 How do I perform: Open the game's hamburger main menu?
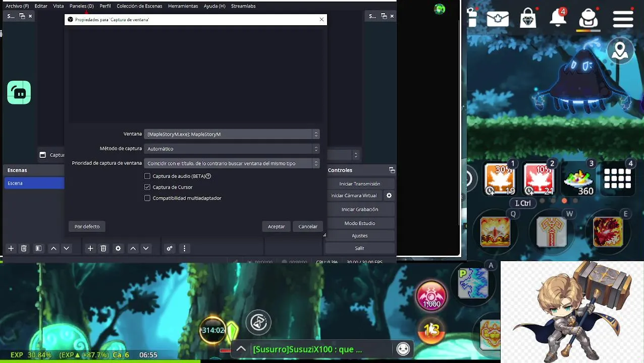[x=623, y=19]
